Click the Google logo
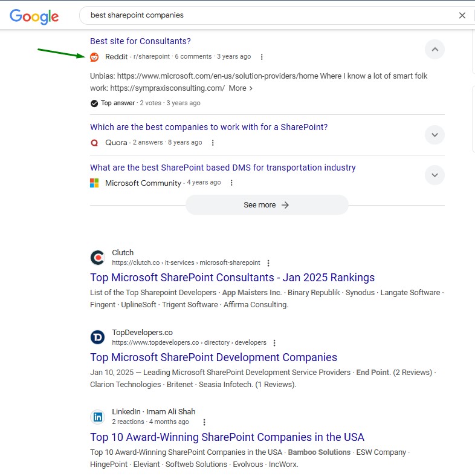 [34, 16]
